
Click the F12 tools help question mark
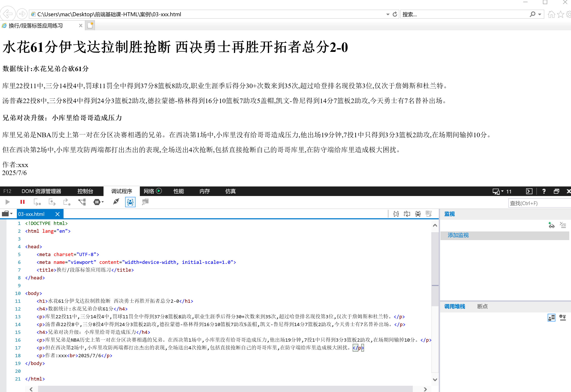pos(544,191)
